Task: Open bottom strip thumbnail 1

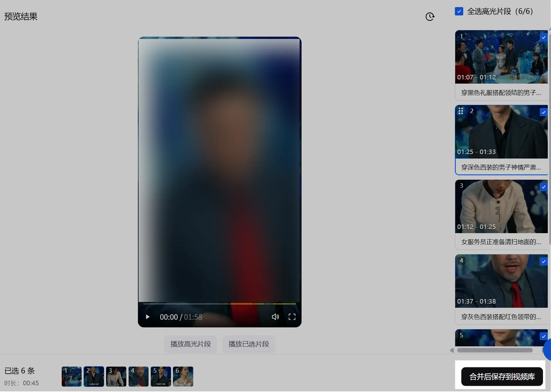Action: (72, 377)
